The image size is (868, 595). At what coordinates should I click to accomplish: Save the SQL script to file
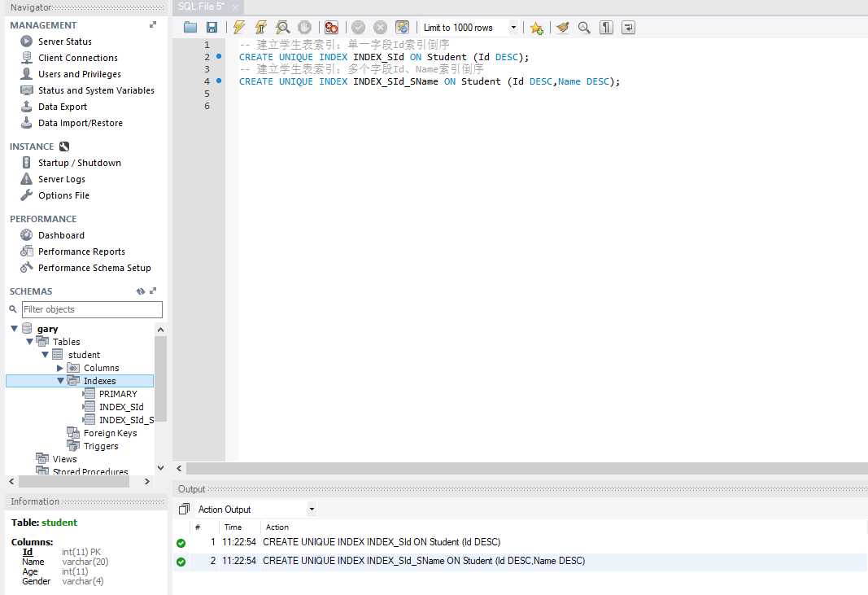[x=212, y=27]
